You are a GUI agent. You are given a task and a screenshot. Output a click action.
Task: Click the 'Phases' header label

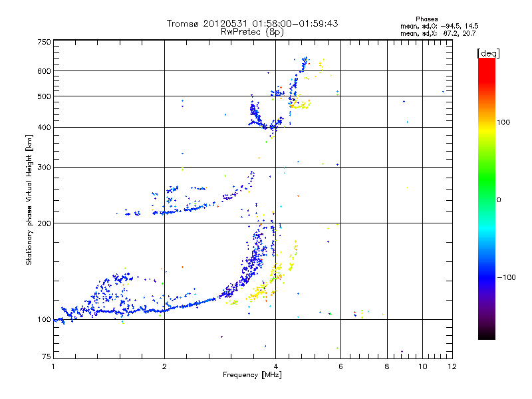point(427,19)
